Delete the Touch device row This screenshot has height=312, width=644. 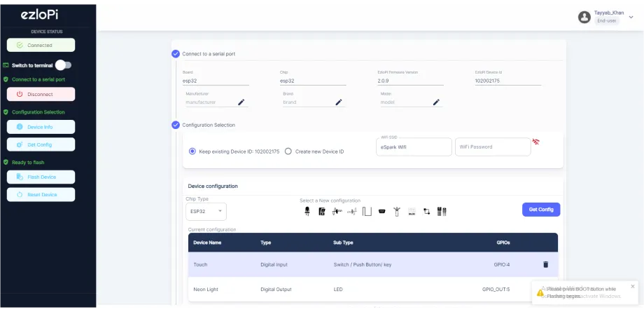(545, 264)
